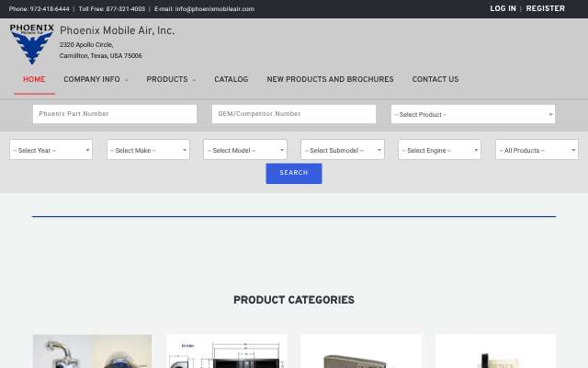This screenshot has width=588, height=368.
Task: Expand the PRODUCTS menu
Action: click(171, 79)
